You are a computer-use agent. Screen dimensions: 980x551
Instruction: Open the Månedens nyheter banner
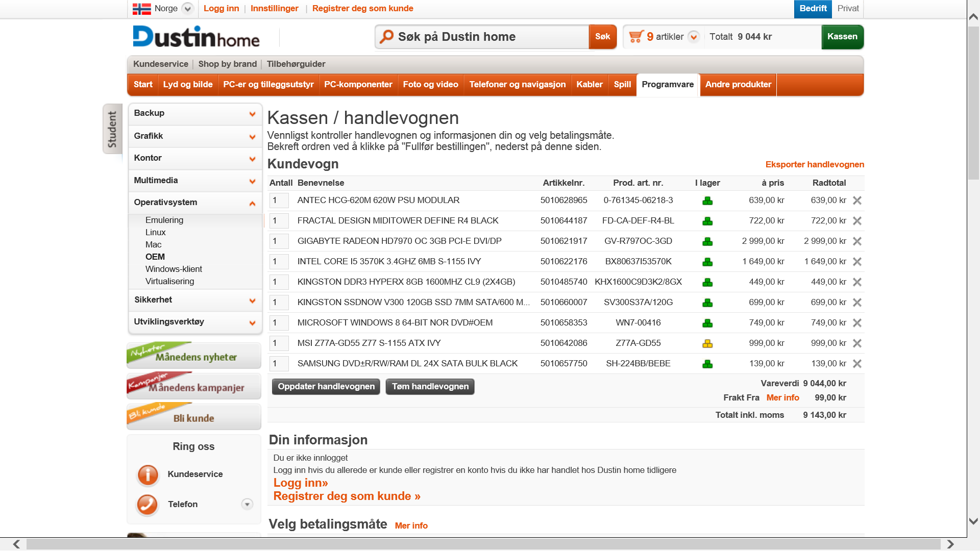pyautogui.click(x=194, y=355)
